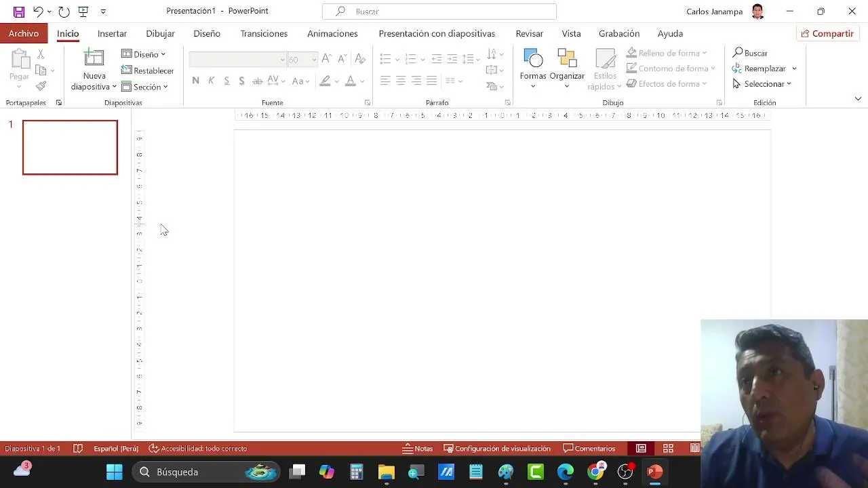Image resolution: width=868 pixels, height=488 pixels.
Task: Open character spacing AV menu
Action: 277,81
